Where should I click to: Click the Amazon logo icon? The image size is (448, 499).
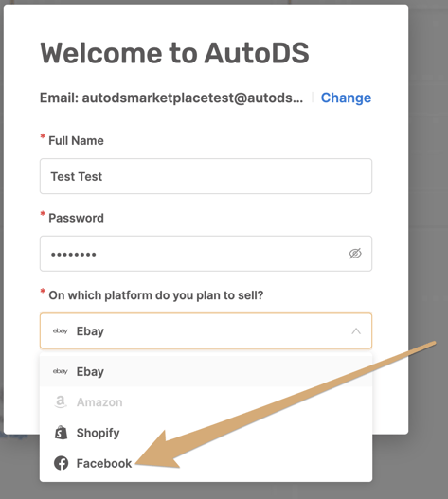coord(61,401)
